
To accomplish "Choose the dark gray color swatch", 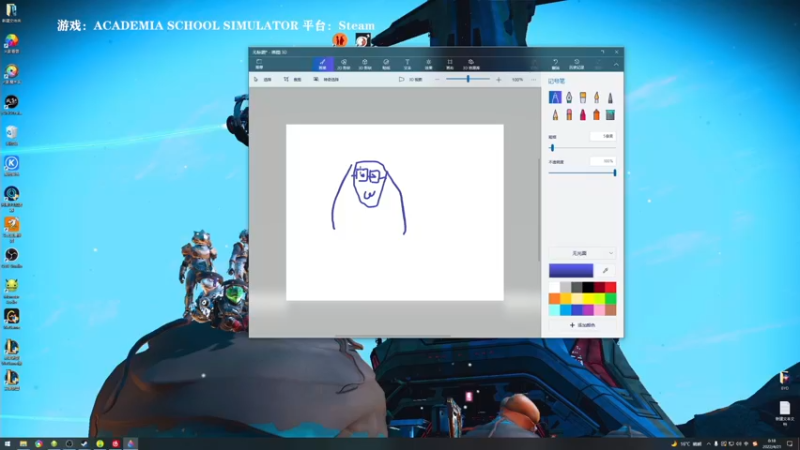I will coord(577,287).
